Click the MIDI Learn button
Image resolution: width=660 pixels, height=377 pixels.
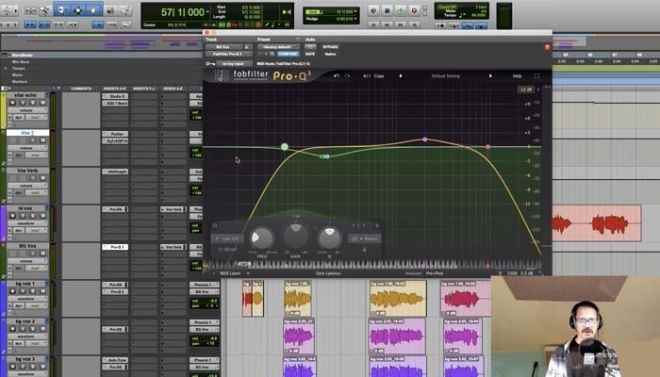(230, 273)
